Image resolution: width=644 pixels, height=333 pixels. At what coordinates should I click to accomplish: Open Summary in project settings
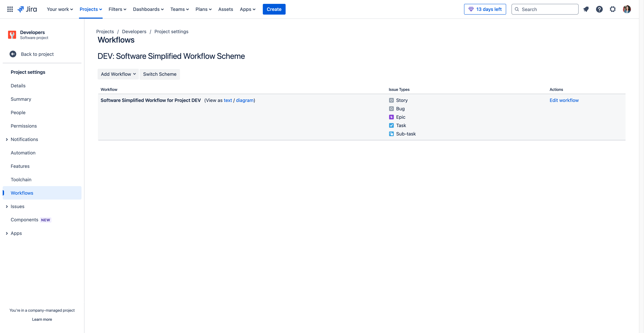(x=21, y=99)
